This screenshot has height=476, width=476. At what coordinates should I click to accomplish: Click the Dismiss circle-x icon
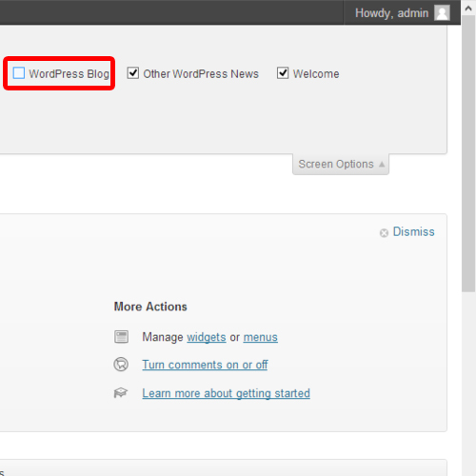384,233
